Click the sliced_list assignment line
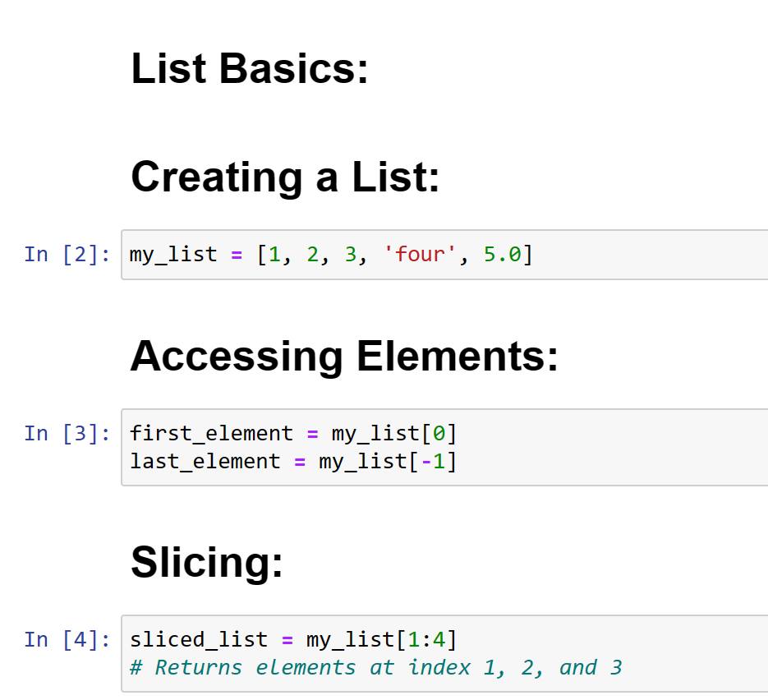The height and width of the screenshot is (700, 768). click(x=293, y=640)
